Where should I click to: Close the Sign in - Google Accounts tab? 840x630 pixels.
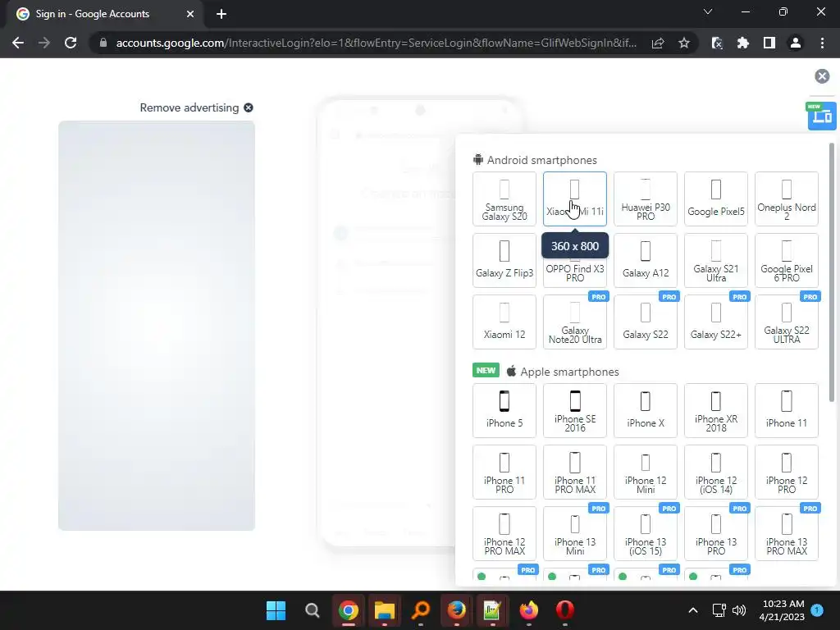click(190, 14)
